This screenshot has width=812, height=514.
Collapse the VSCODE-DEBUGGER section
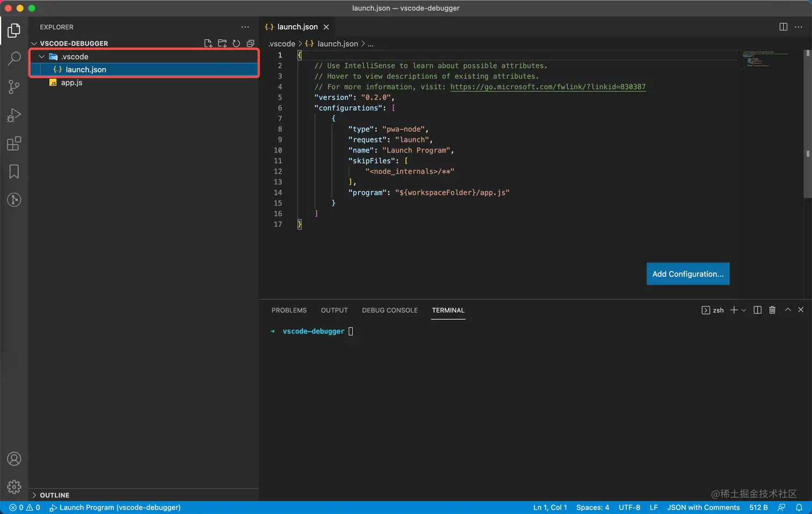point(34,43)
